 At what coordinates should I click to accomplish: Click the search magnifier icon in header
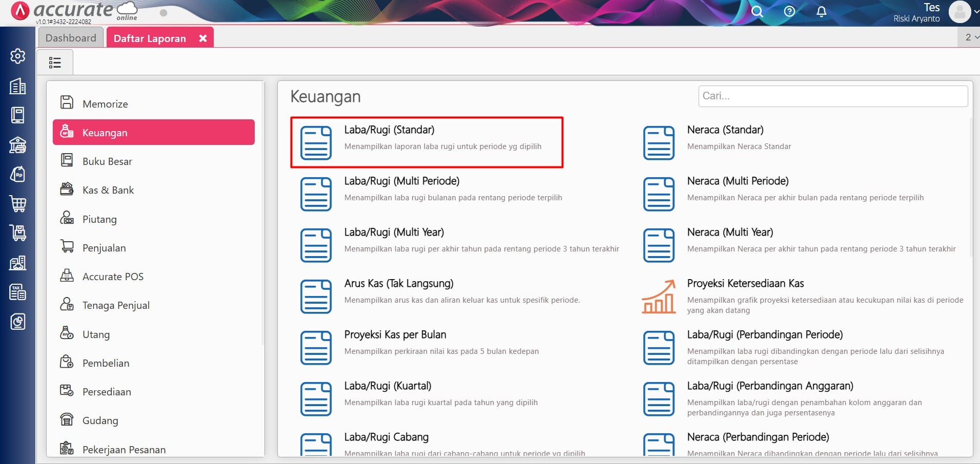click(757, 11)
